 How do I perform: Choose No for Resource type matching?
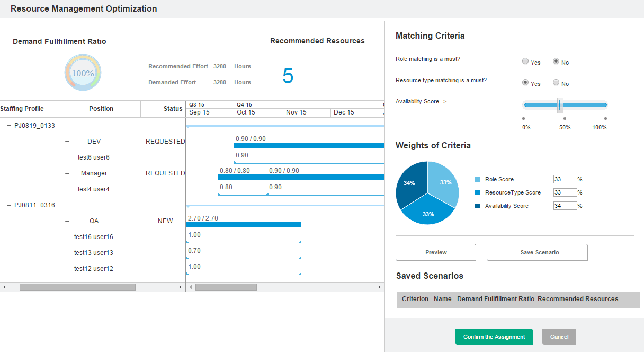(556, 83)
